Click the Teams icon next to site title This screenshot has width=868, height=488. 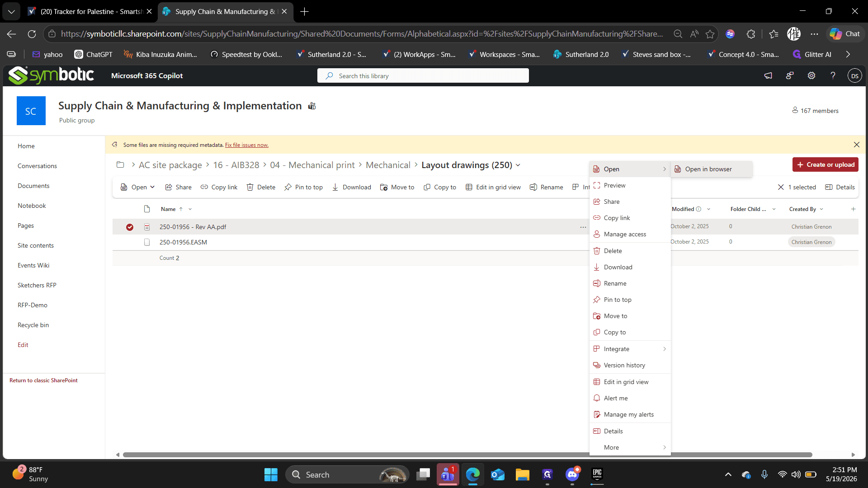(312, 106)
